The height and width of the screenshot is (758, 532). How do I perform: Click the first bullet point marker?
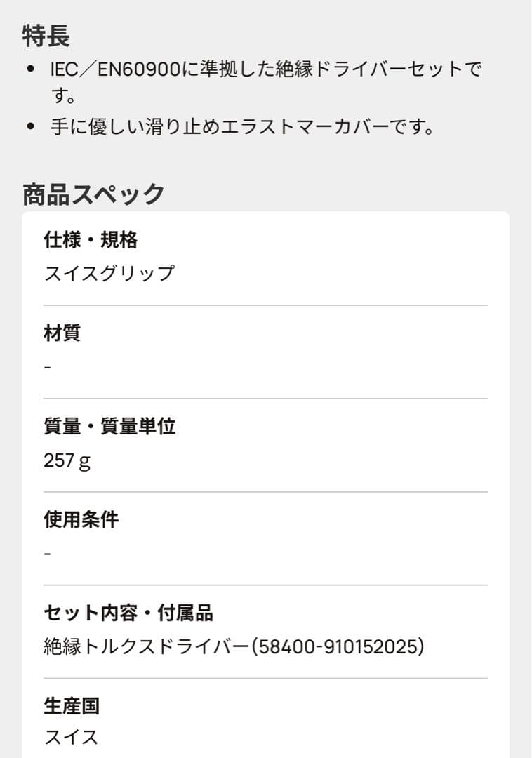(x=31, y=69)
